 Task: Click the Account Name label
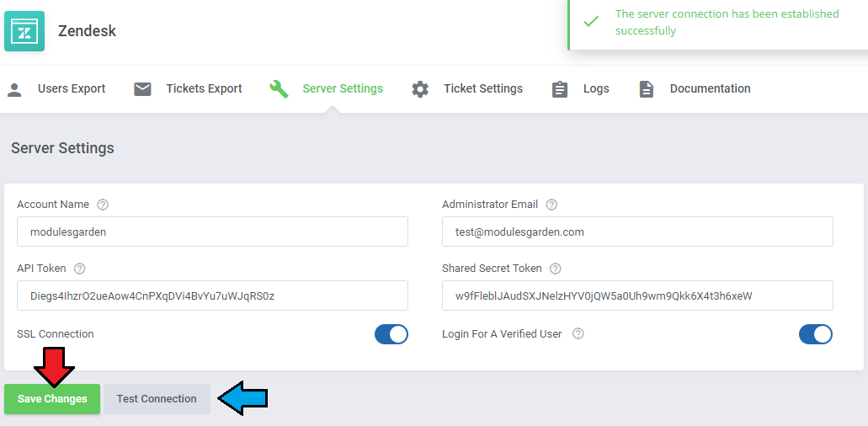(x=53, y=205)
